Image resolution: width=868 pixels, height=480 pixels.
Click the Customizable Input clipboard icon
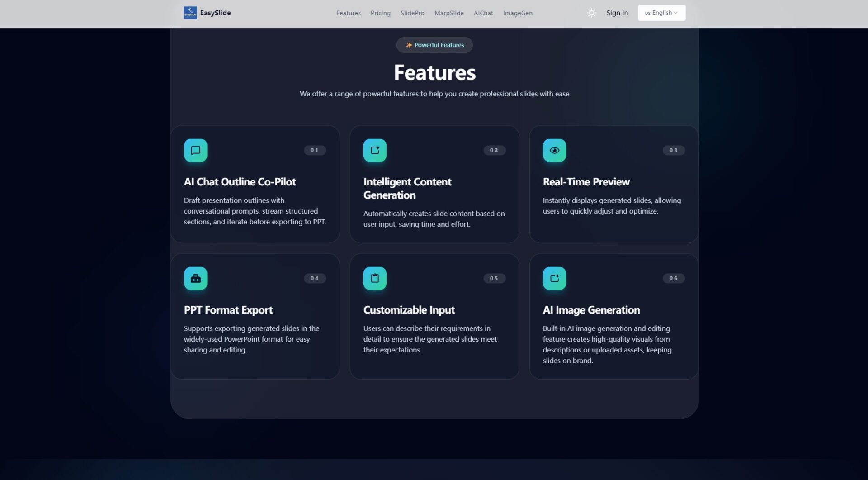coord(375,278)
